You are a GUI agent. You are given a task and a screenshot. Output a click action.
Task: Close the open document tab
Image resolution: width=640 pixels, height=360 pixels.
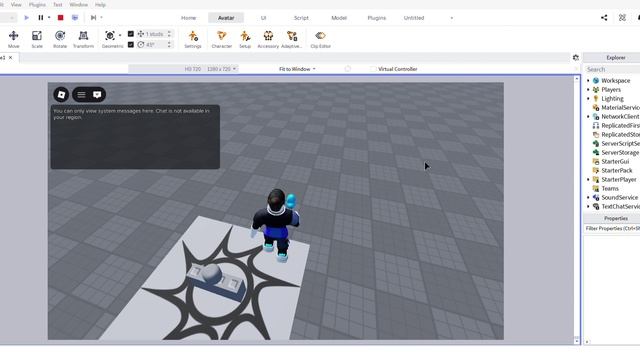click(11, 58)
